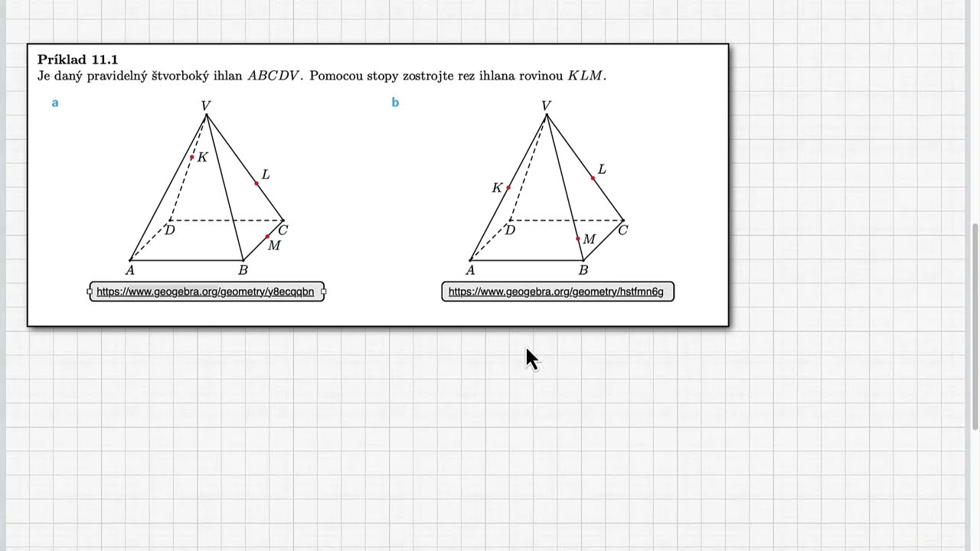Click red point K in pyramid a

192,157
